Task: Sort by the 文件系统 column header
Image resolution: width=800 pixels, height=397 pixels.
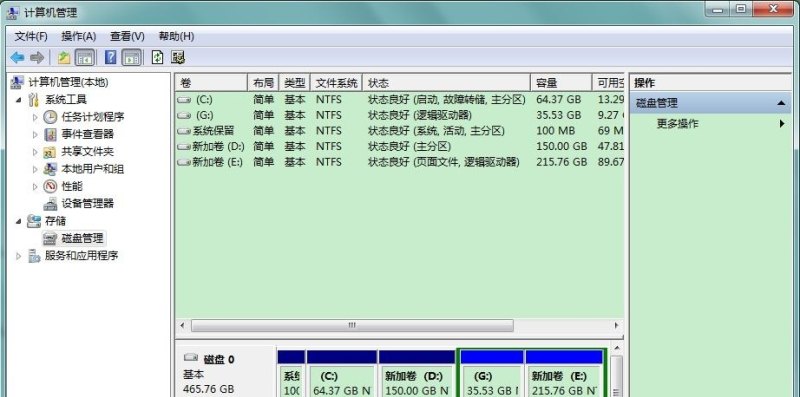Action: 336,83
